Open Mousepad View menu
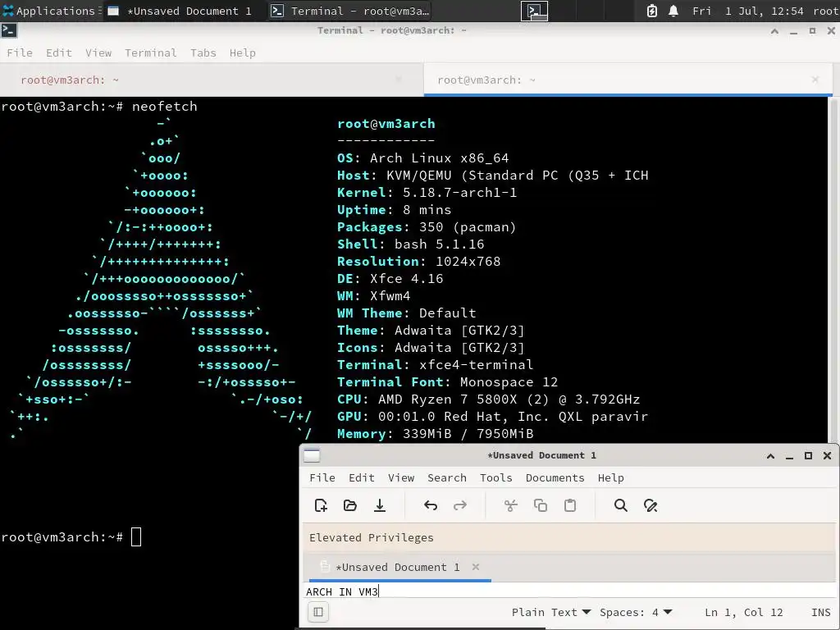 (401, 477)
